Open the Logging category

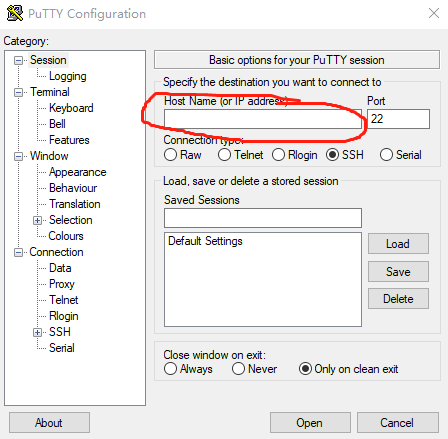tap(68, 76)
